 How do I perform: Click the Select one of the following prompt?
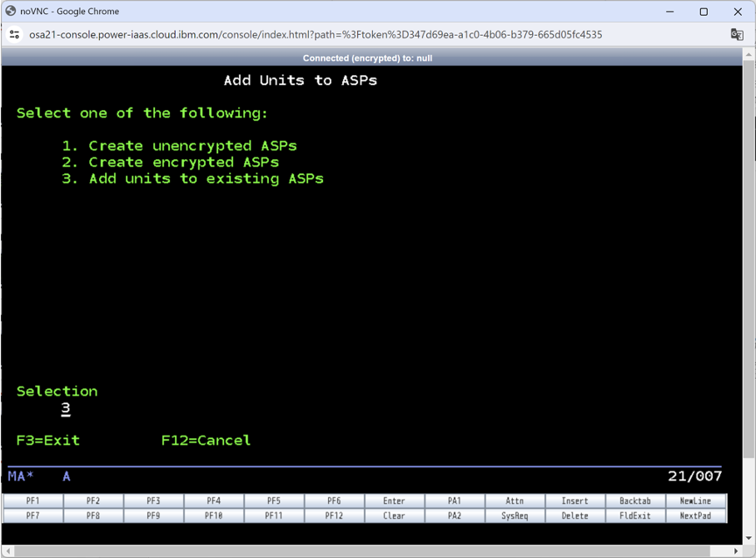[x=142, y=113]
